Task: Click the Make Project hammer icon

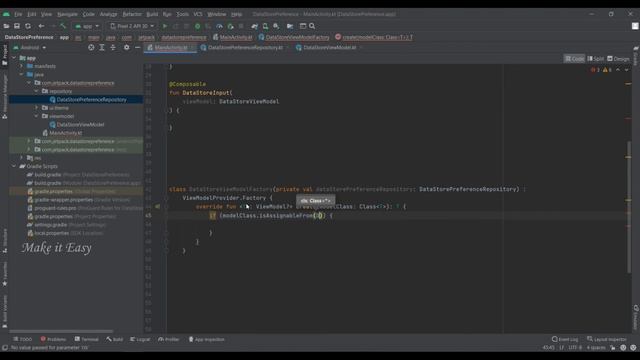Action: [63, 26]
